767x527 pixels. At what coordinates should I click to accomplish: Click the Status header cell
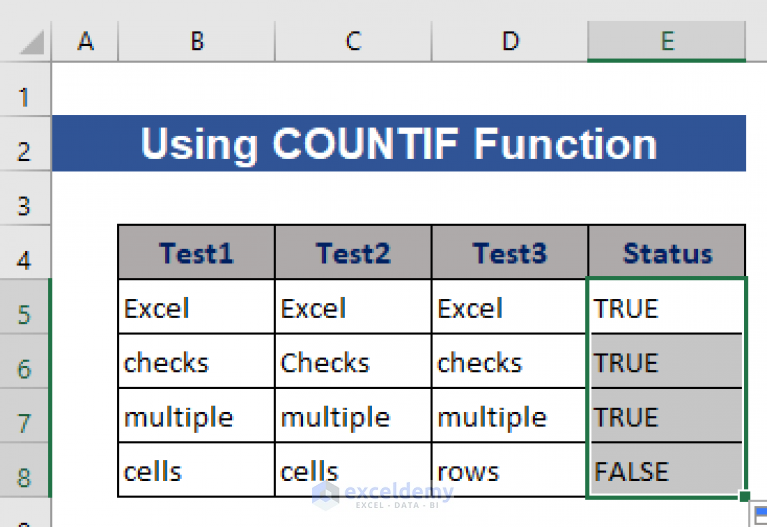(x=667, y=252)
